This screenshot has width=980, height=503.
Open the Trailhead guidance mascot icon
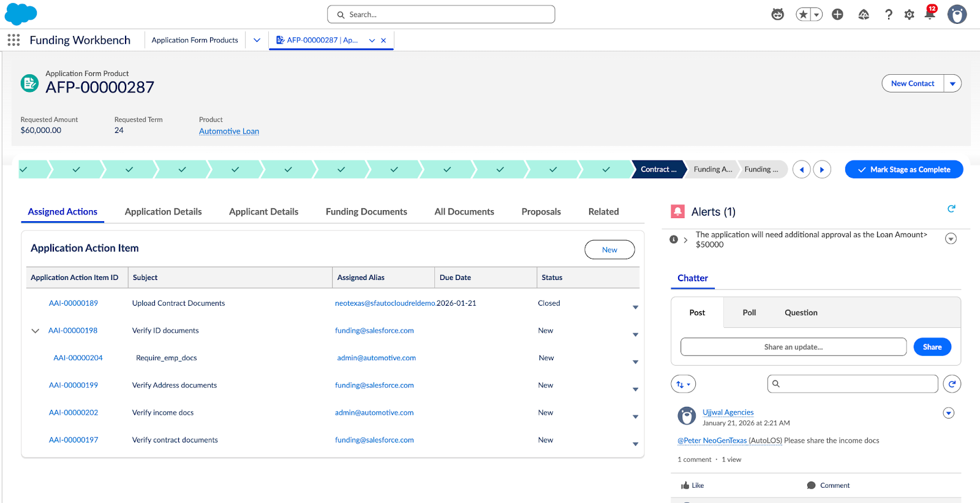[x=777, y=14]
